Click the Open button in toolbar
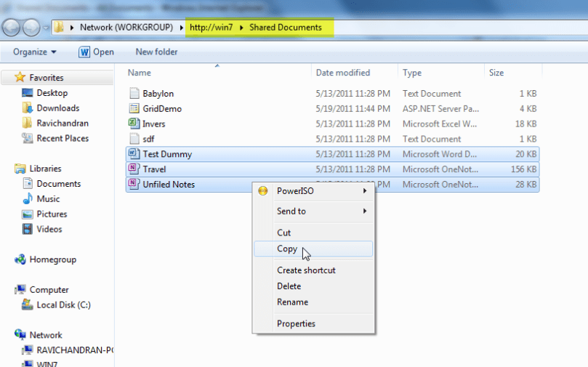 pos(97,52)
